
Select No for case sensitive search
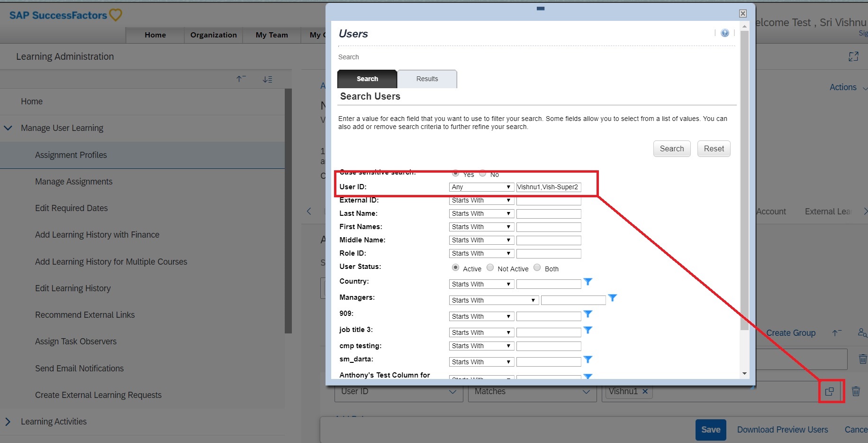[x=482, y=173]
